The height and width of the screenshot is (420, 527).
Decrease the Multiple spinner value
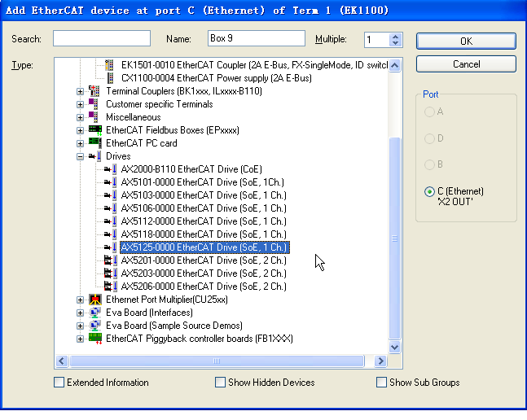396,43
